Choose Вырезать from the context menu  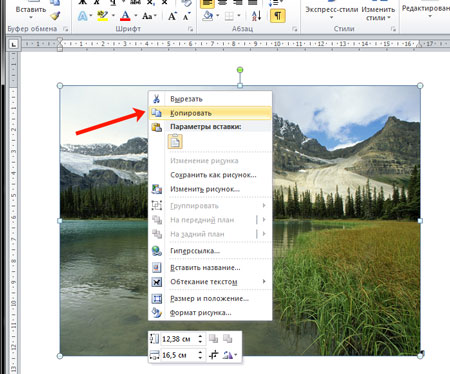click(210, 99)
